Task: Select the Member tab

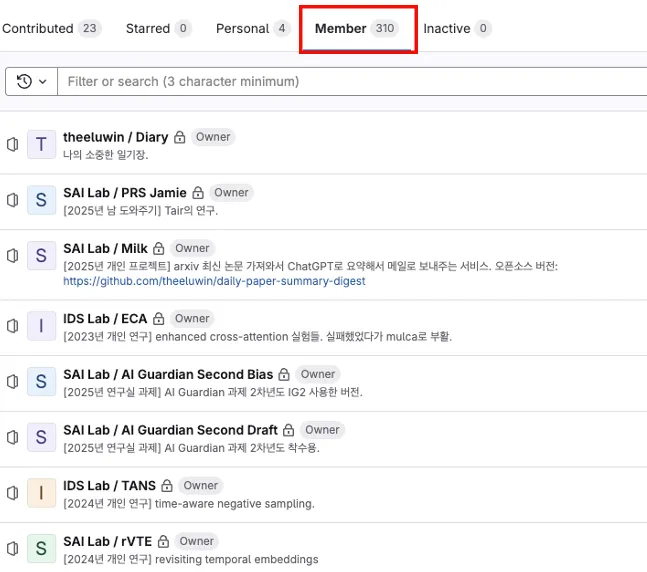Action: pyautogui.click(x=357, y=28)
